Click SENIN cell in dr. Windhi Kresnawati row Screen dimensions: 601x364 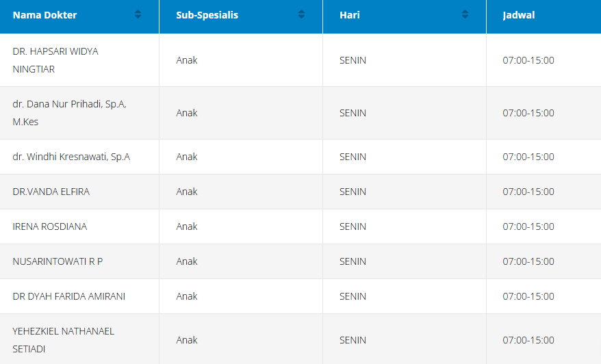point(353,157)
